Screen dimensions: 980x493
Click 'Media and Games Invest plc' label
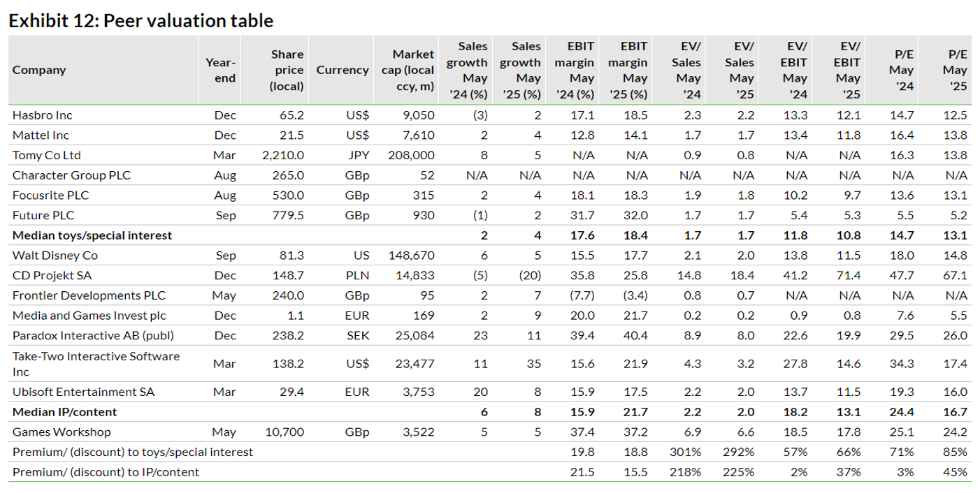[x=89, y=316]
